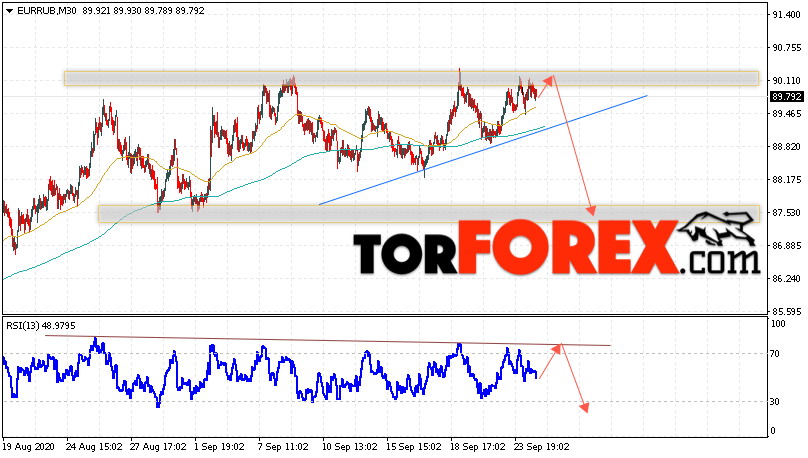Image resolution: width=808 pixels, height=458 pixels.
Task: Click the 89.465 price axis label
Action: point(786,114)
